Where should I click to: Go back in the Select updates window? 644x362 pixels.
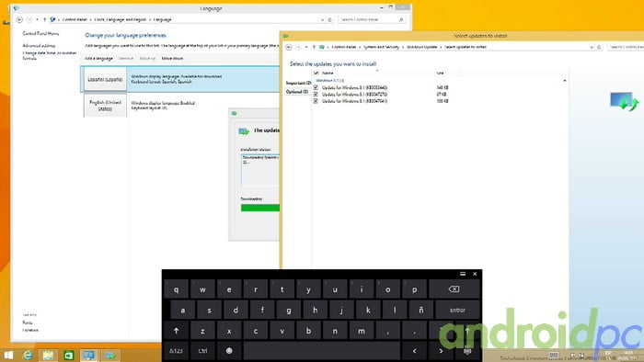289,47
